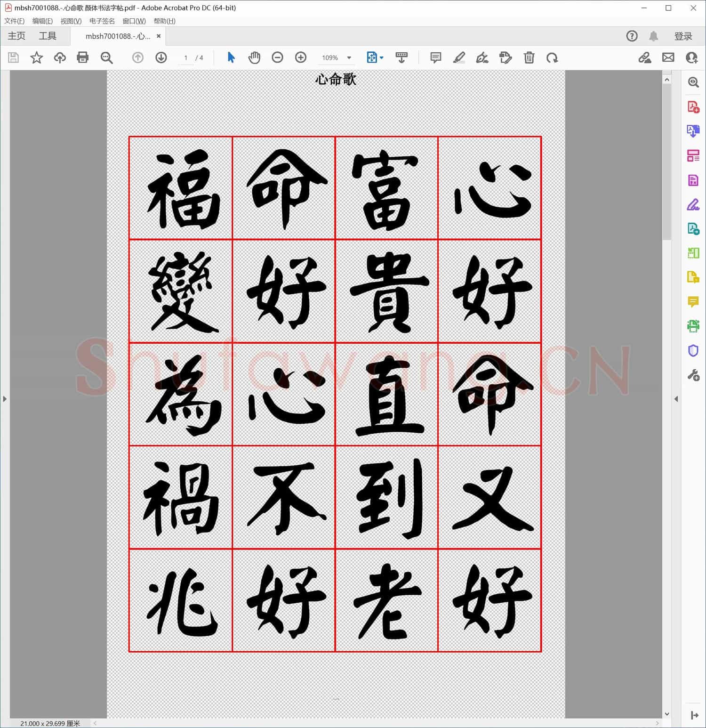Click the 登录 button
Screen dimensions: 706x728
(x=684, y=36)
